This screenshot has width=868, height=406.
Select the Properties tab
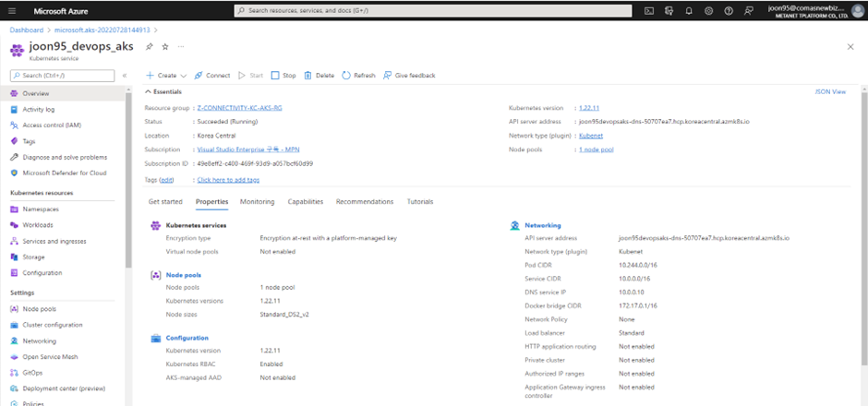click(212, 202)
